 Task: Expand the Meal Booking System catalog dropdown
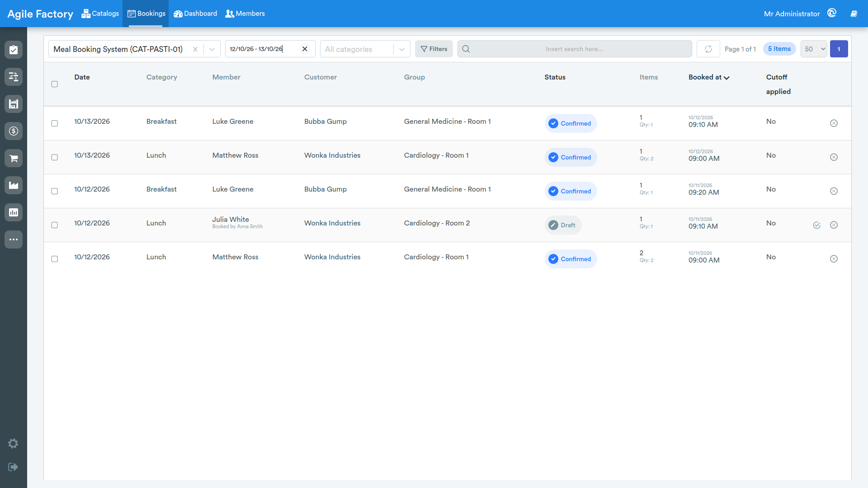pyautogui.click(x=212, y=49)
